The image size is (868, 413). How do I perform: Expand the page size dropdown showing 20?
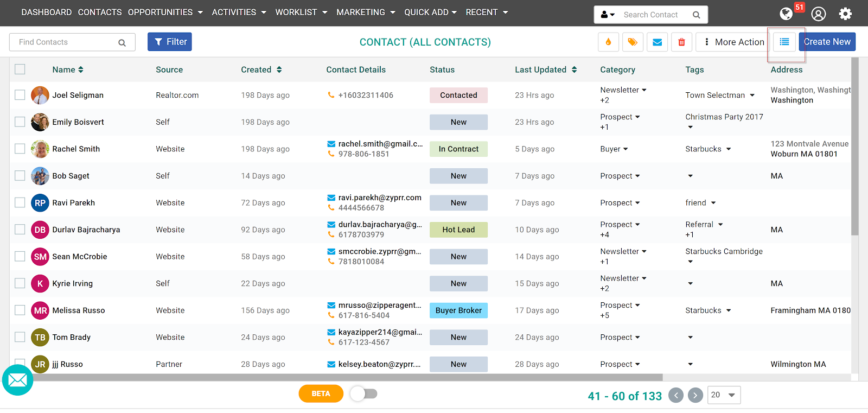pos(725,395)
